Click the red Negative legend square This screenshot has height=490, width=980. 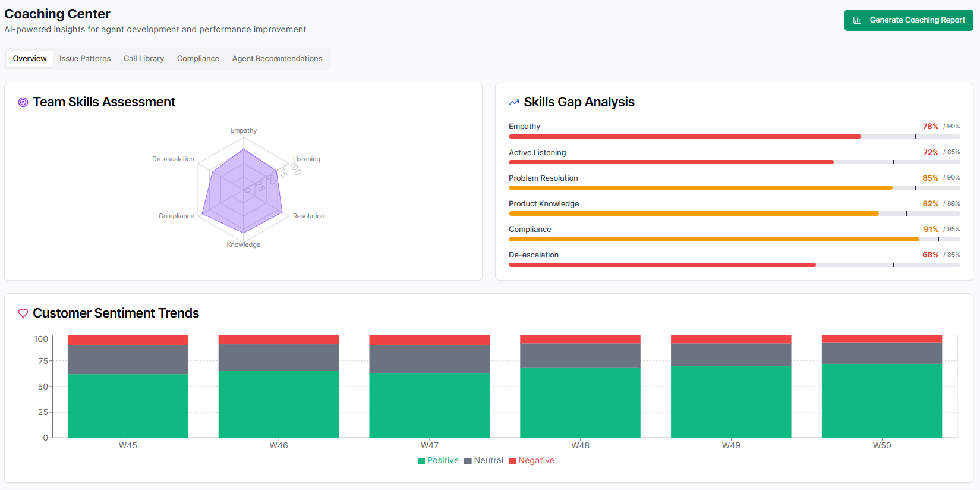coord(512,461)
